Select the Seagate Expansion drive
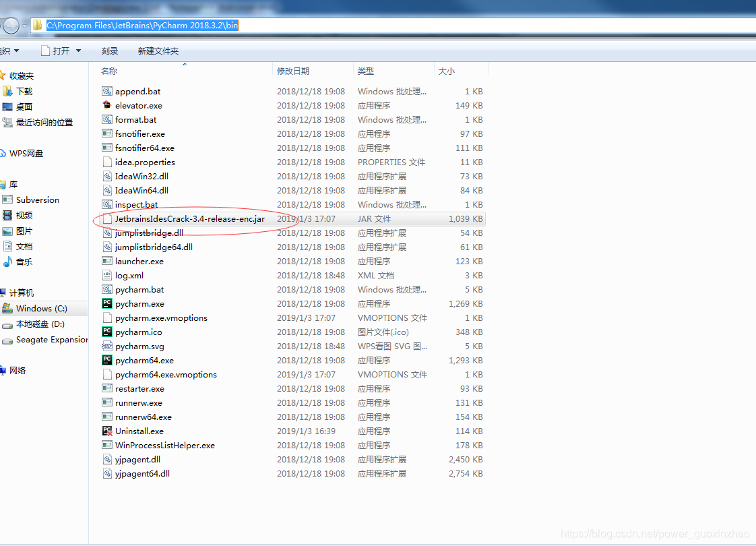The height and width of the screenshot is (546, 756). (x=52, y=340)
